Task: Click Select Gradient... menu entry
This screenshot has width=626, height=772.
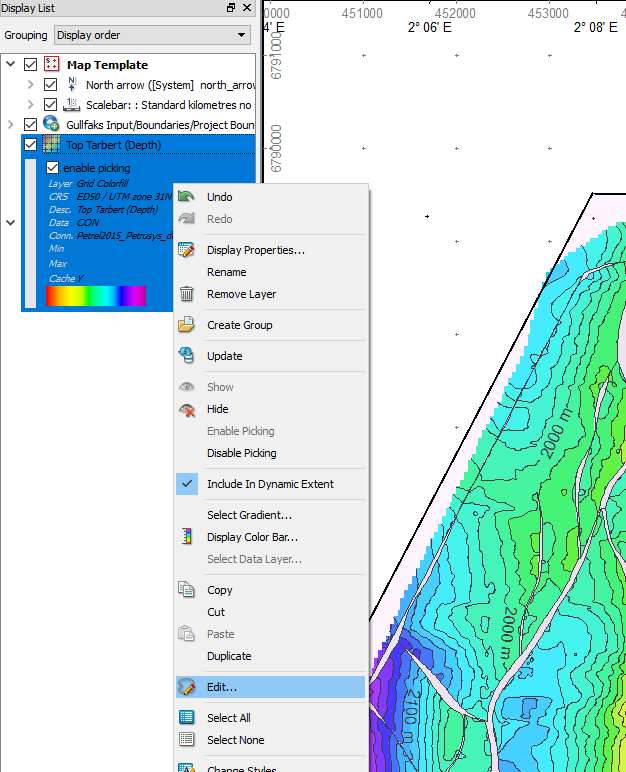Action: click(249, 515)
